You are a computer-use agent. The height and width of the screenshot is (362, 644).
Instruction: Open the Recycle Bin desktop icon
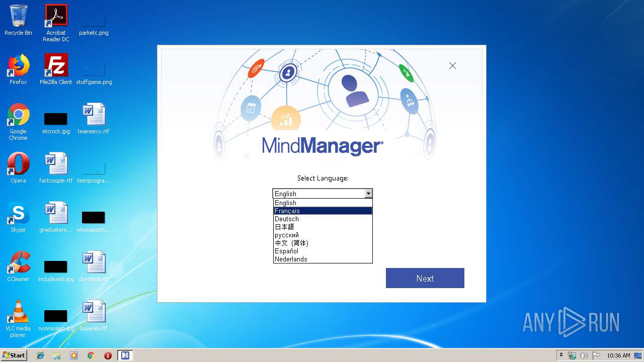click(x=18, y=20)
